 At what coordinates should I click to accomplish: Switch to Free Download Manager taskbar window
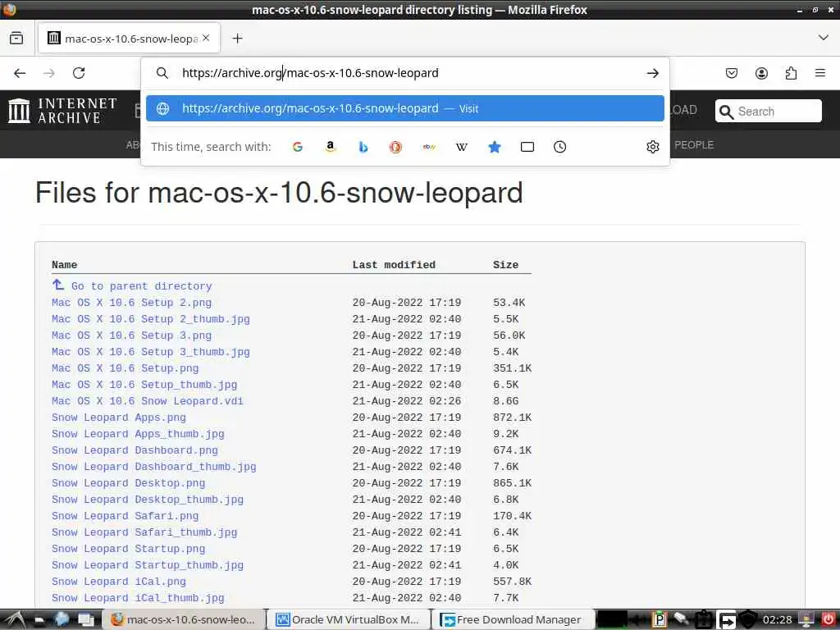point(512,620)
